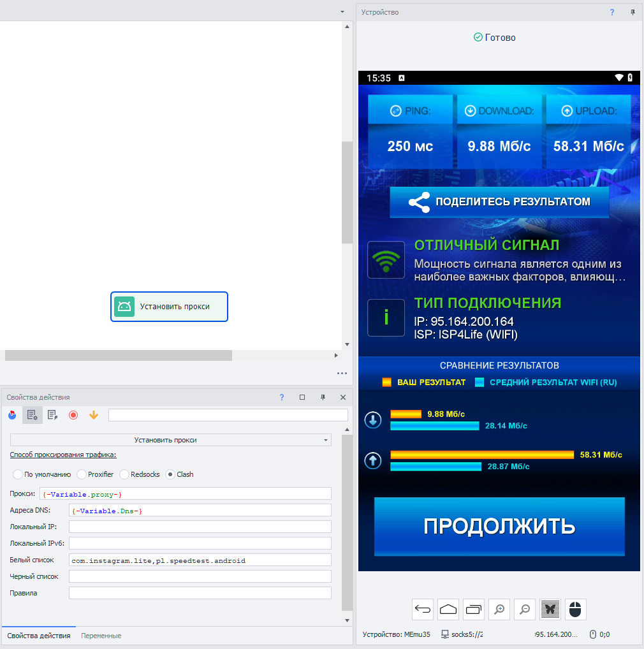Click the orange 58.31 Мб/с upload bar

[x=482, y=455]
